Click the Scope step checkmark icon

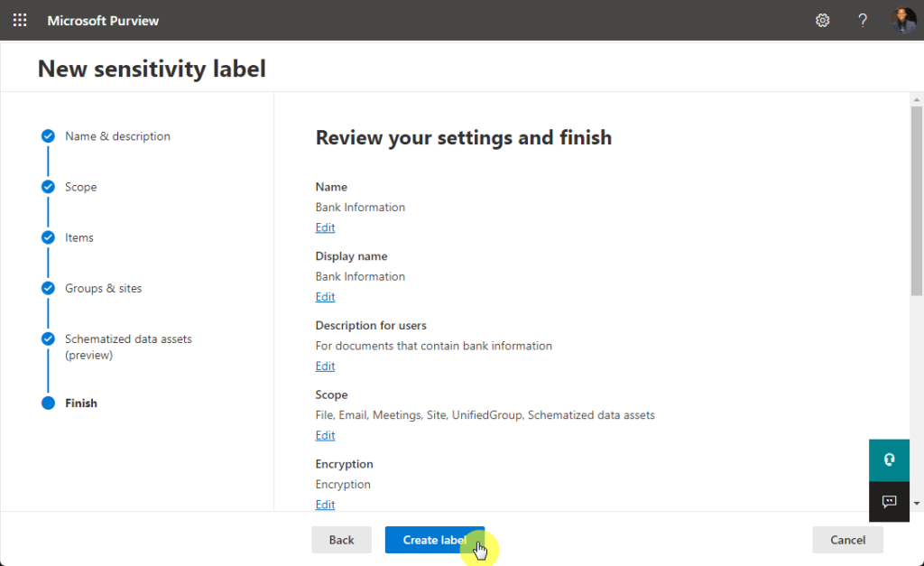pyautogui.click(x=49, y=187)
